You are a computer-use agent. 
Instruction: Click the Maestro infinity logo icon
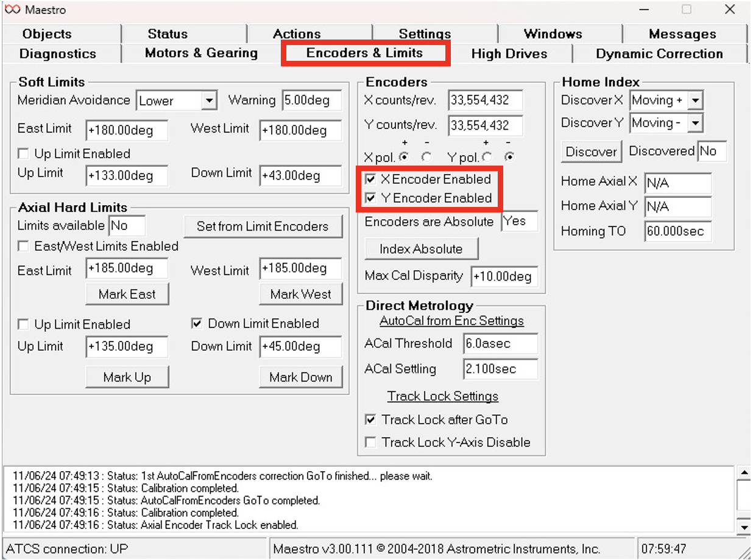(12, 10)
